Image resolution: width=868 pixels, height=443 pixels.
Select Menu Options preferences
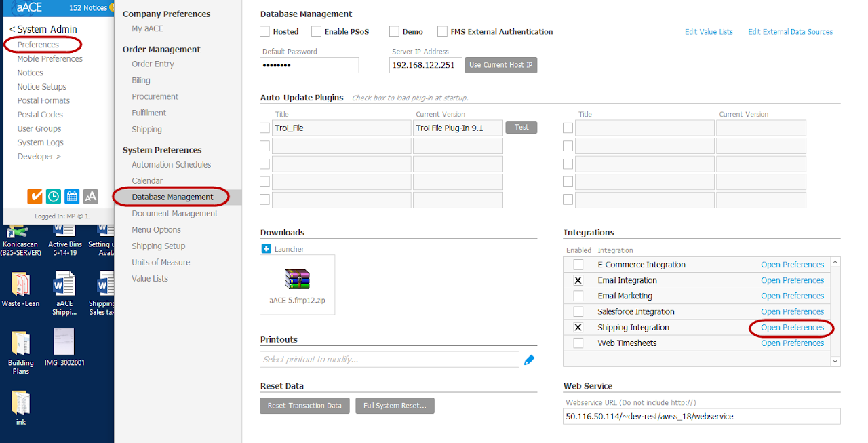(157, 229)
